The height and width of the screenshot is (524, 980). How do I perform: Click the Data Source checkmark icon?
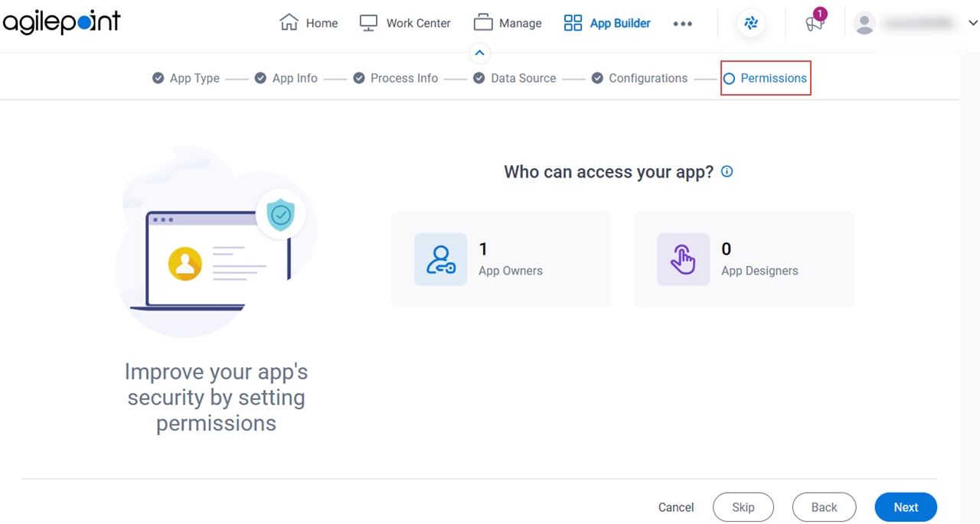[479, 78]
